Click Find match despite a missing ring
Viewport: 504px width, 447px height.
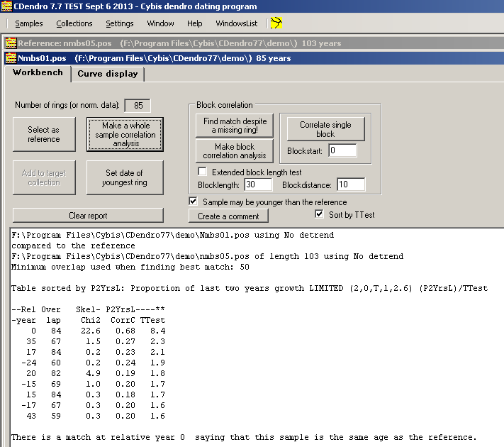235,126
